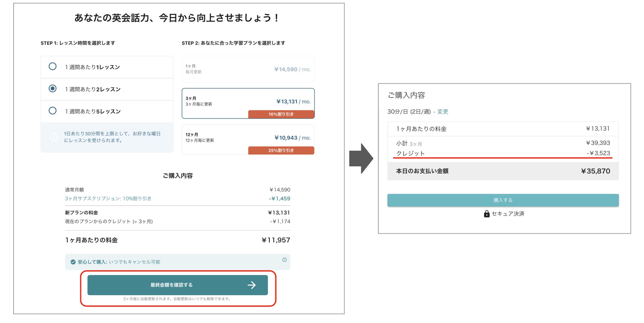Image resolution: width=644 pixels, height=323 pixels.
Task: Click the ご購入内容 heading in the right panel
Action: (406, 95)
